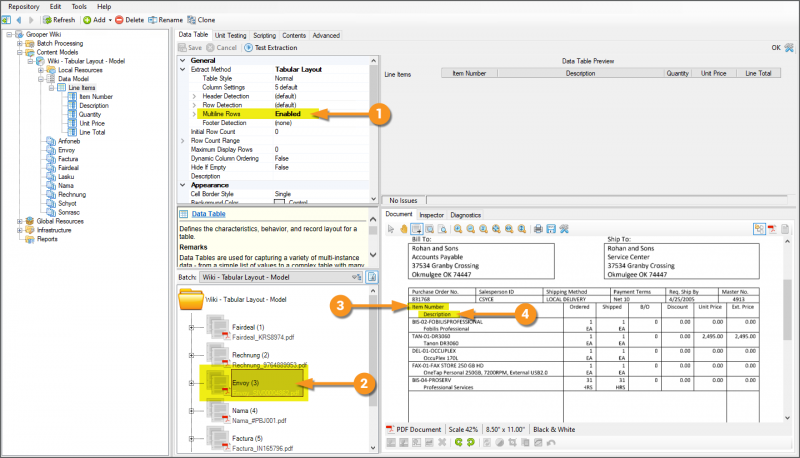800x458 pixels.
Task: Expand the Multiline Rows property
Action: 195,114
